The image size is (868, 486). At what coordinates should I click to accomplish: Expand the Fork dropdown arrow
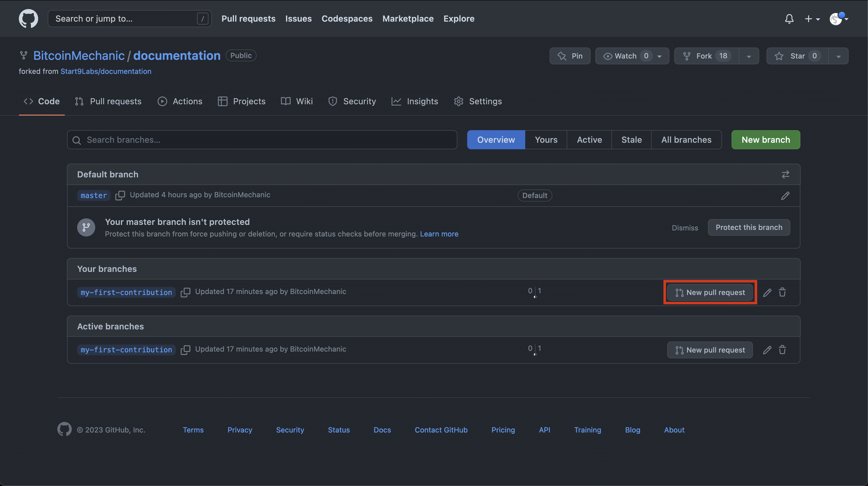tap(749, 56)
